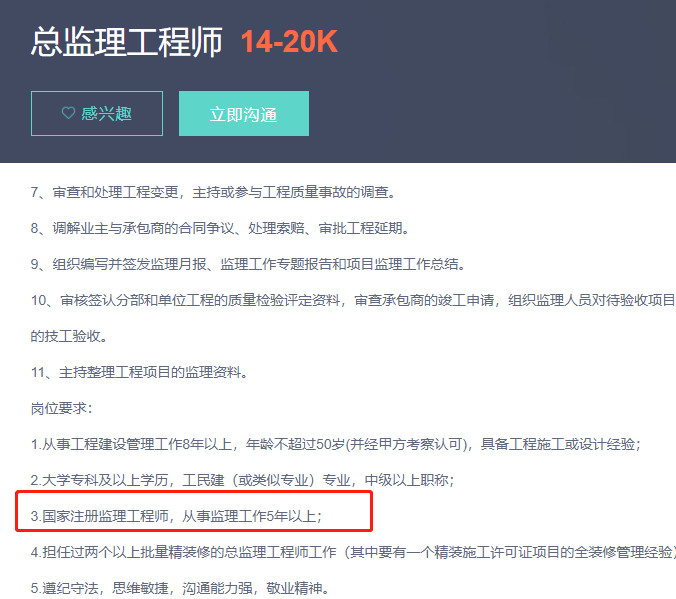Click the 岗位要求 section heading
Image resolution: width=676 pixels, height=599 pixels.
click(62, 408)
